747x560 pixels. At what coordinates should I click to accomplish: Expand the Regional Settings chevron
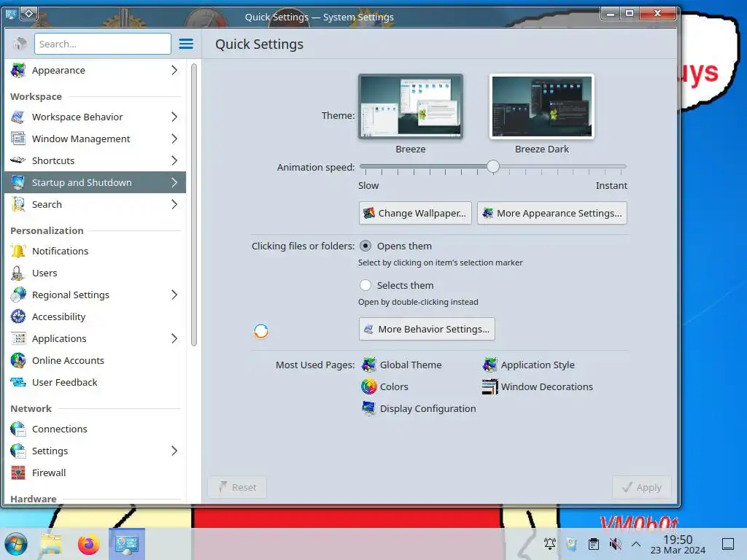click(174, 295)
